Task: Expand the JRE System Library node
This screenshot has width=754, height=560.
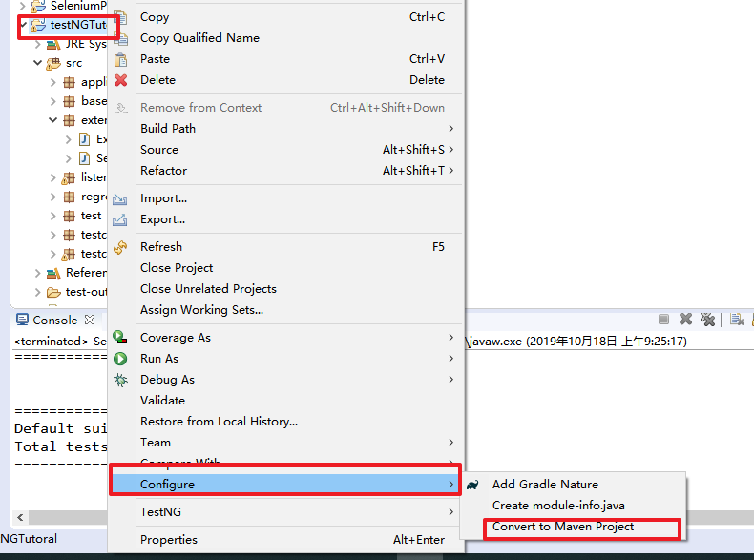Action: [38, 44]
